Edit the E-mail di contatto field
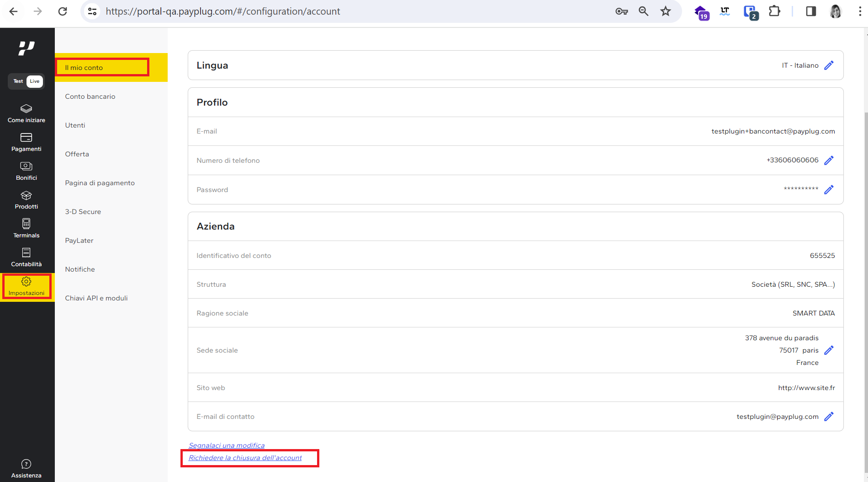Viewport: 868px width, 482px height. point(829,417)
